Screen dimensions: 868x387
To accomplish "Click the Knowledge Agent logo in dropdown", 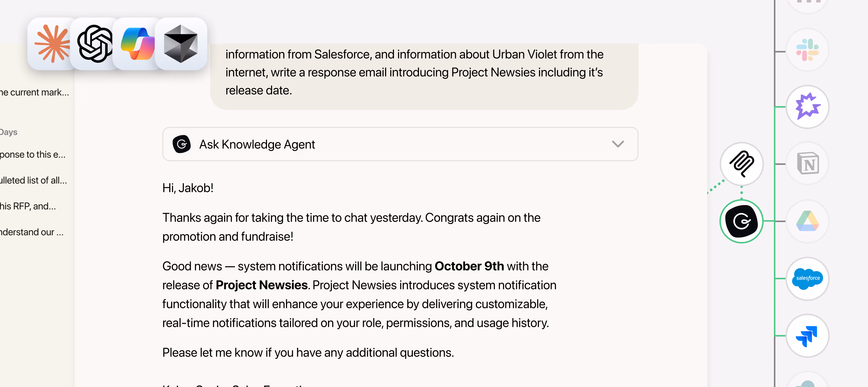I will [182, 144].
